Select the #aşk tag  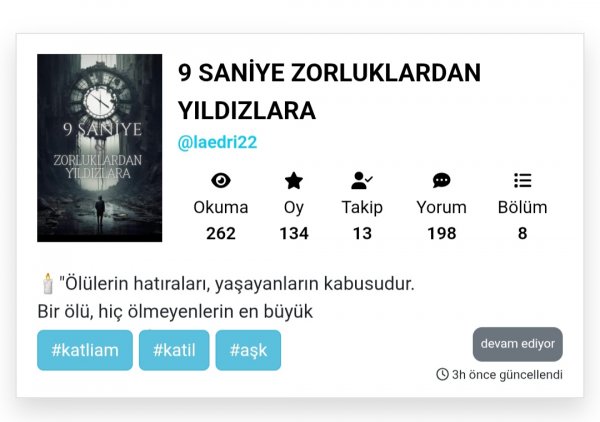248,350
